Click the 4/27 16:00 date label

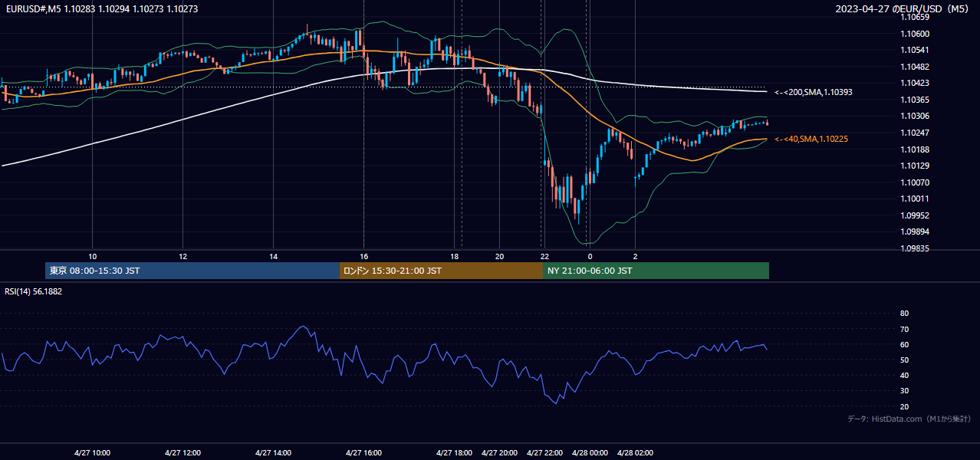363,452
